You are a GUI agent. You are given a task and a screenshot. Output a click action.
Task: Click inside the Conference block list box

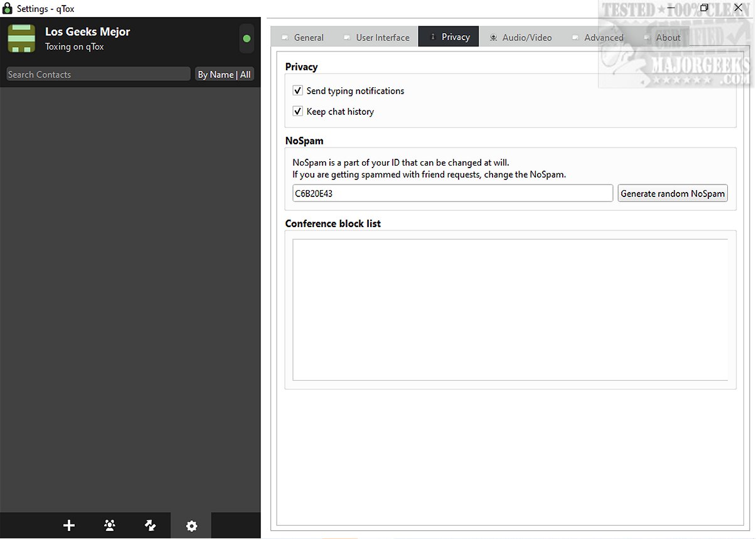[510, 309]
